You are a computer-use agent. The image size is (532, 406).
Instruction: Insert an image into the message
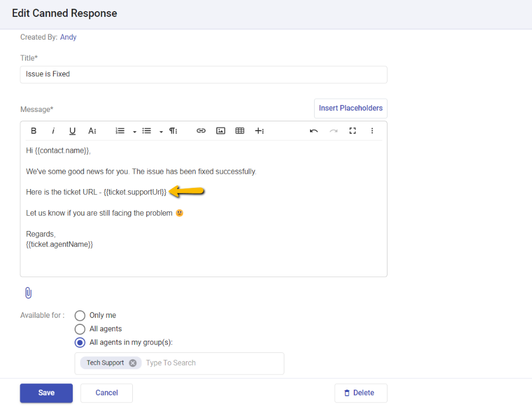[x=220, y=131]
